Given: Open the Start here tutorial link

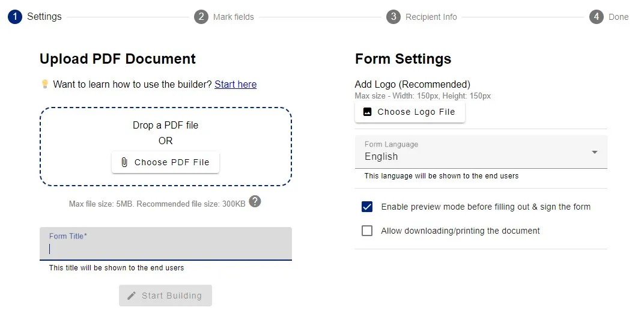Looking at the screenshot, I should [235, 84].
